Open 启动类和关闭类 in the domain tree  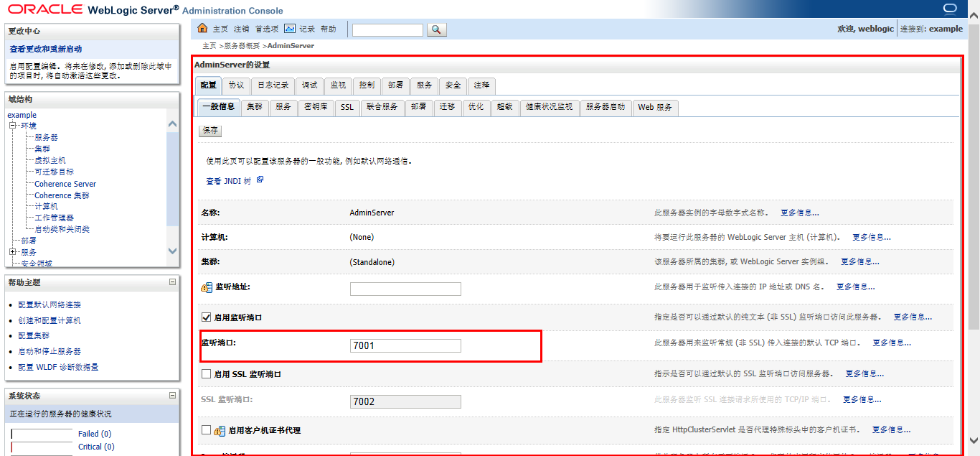point(62,229)
